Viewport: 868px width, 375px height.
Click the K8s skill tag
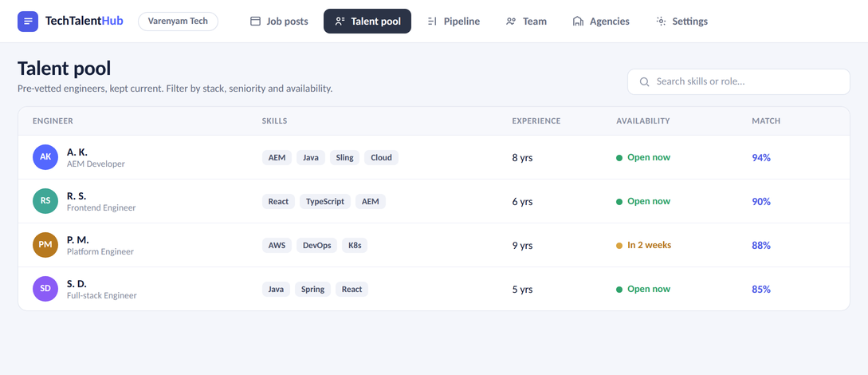click(355, 245)
